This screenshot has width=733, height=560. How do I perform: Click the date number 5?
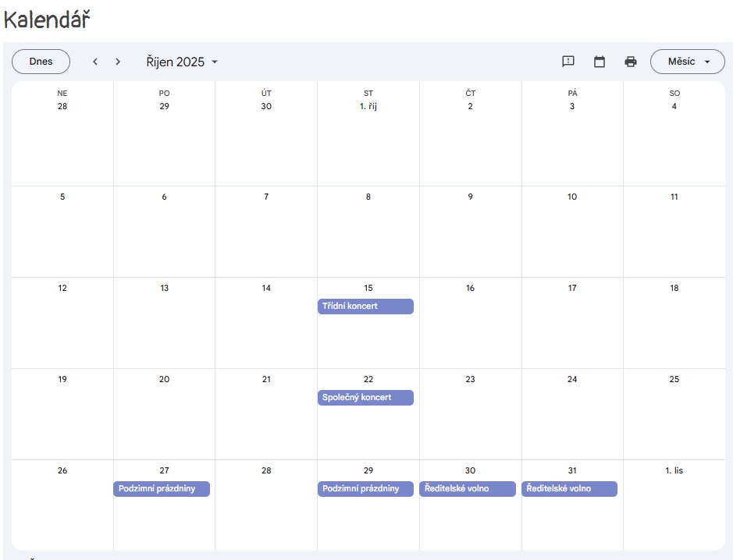click(x=62, y=197)
